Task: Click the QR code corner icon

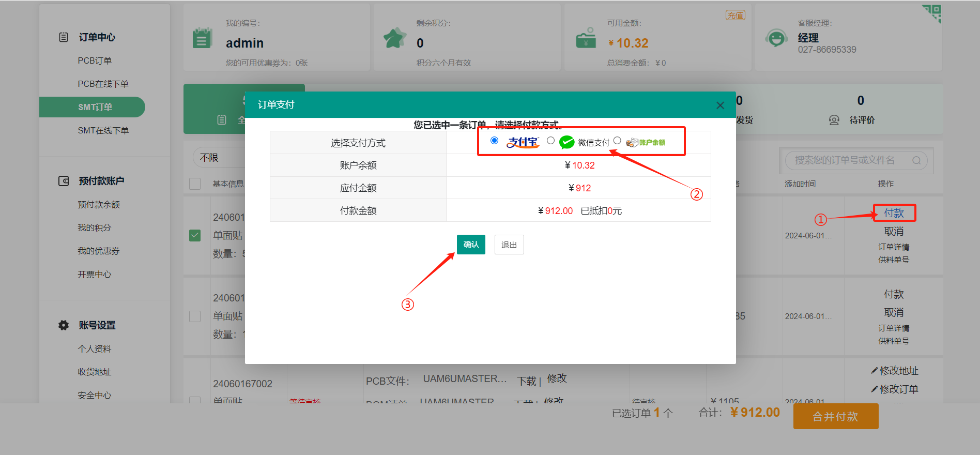Action: point(933,12)
